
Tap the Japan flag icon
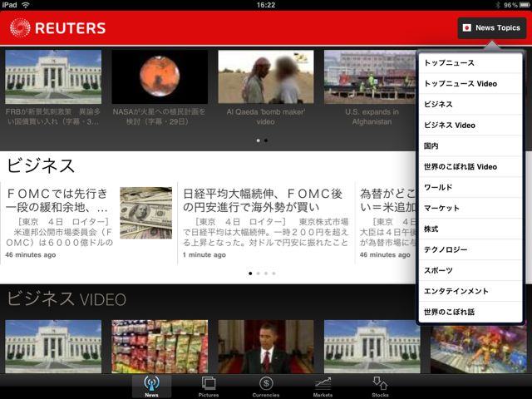(467, 27)
